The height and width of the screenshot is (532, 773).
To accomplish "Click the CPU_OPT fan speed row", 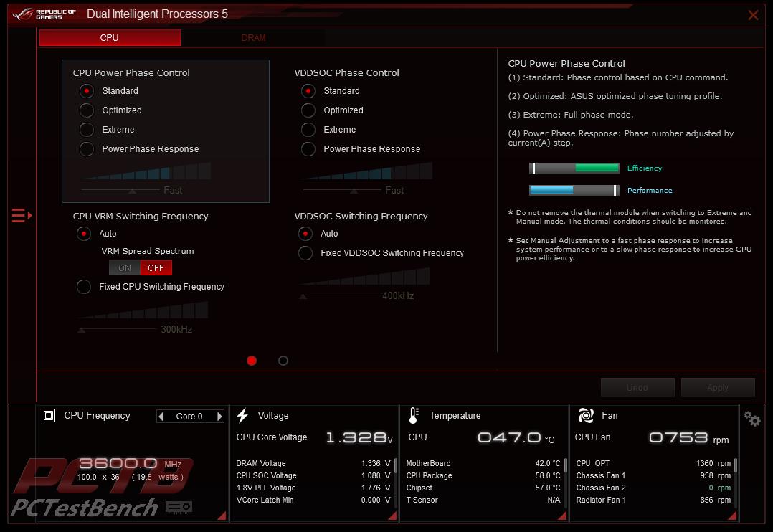I will point(653,463).
